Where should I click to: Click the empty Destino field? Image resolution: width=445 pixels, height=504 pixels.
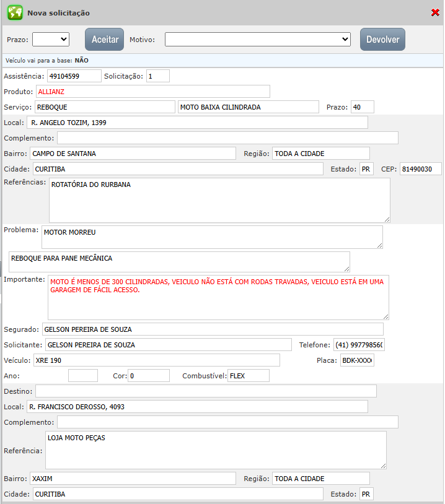[206, 391]
